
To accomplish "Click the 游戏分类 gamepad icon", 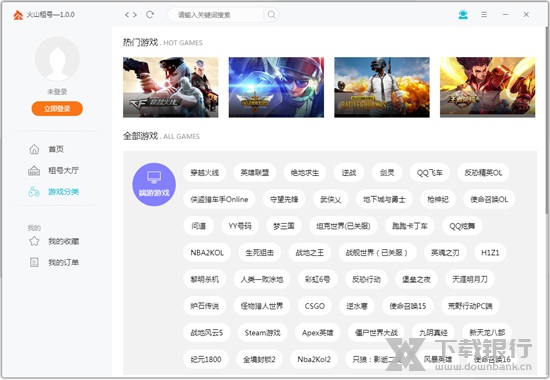I will tap(34, 192).
